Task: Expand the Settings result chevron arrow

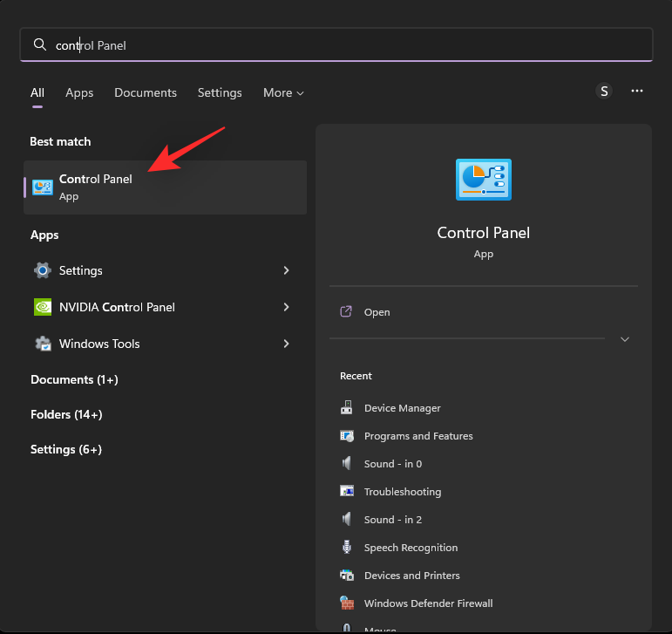Action: tap(286, 270)
